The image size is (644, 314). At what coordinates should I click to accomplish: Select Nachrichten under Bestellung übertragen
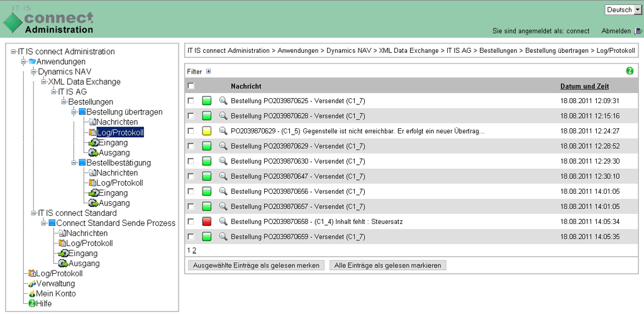(x=117, y=122)
